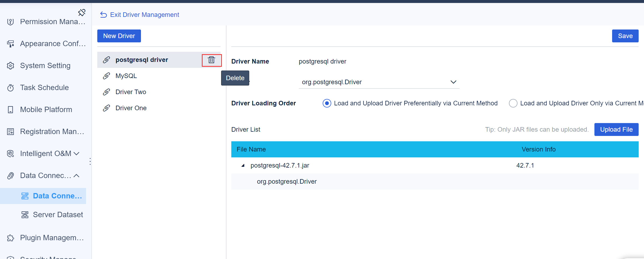Click the unpin icon at sidebar top
The width and height of the screenshot is (644, 259).
(82, 12)
